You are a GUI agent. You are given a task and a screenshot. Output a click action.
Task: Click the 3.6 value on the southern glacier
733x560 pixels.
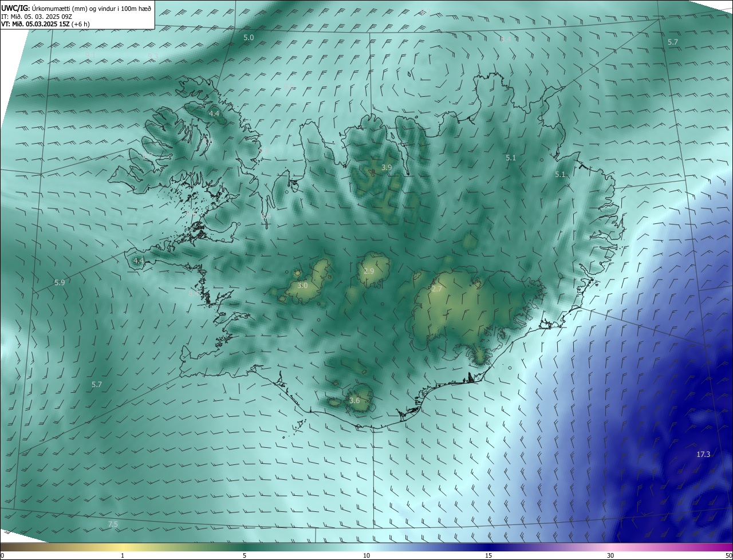354,400
